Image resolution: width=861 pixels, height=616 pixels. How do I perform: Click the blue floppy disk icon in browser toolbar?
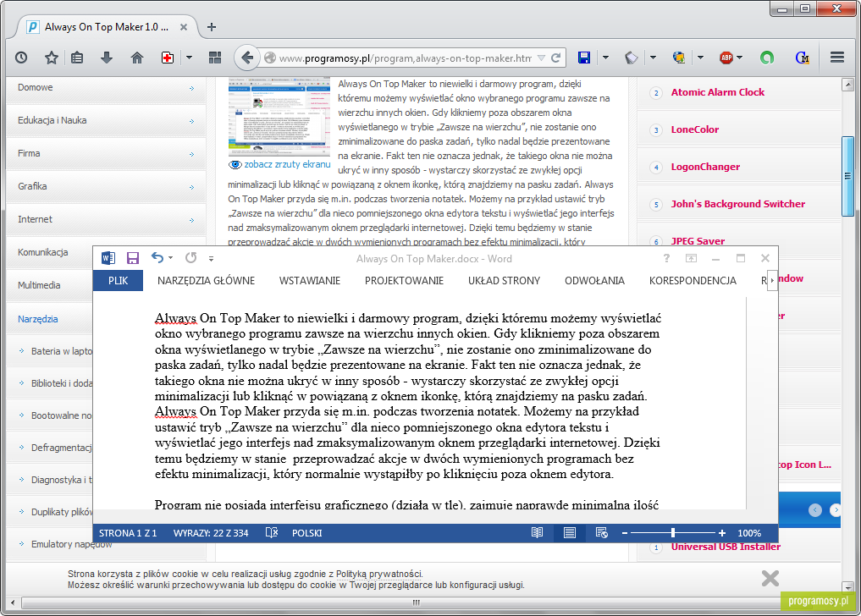(x=584, y=57)
